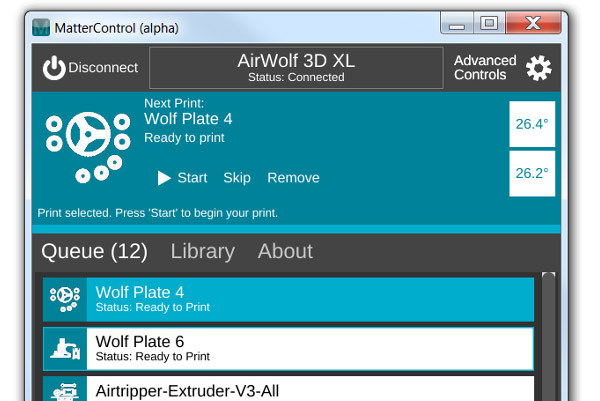
Task: Click the AirWolf 3D XL printer selector
Action: (296, 68)
